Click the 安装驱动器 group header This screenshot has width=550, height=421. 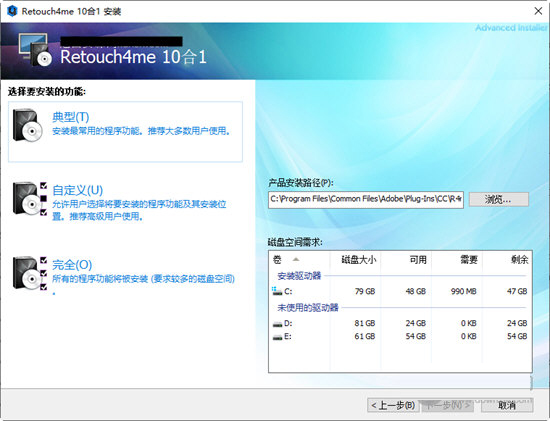299,276
